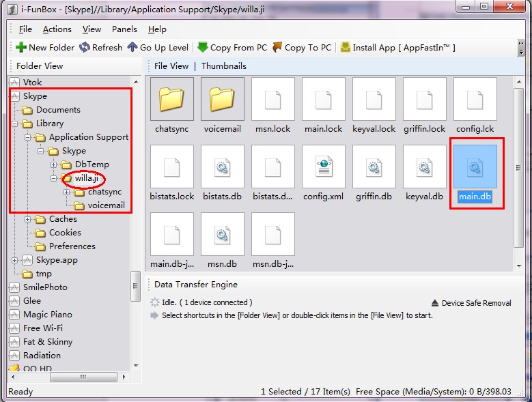The image size is (532, 402).
Task: Select the Fat & Skinny app entry
Action: pos(48,342)
